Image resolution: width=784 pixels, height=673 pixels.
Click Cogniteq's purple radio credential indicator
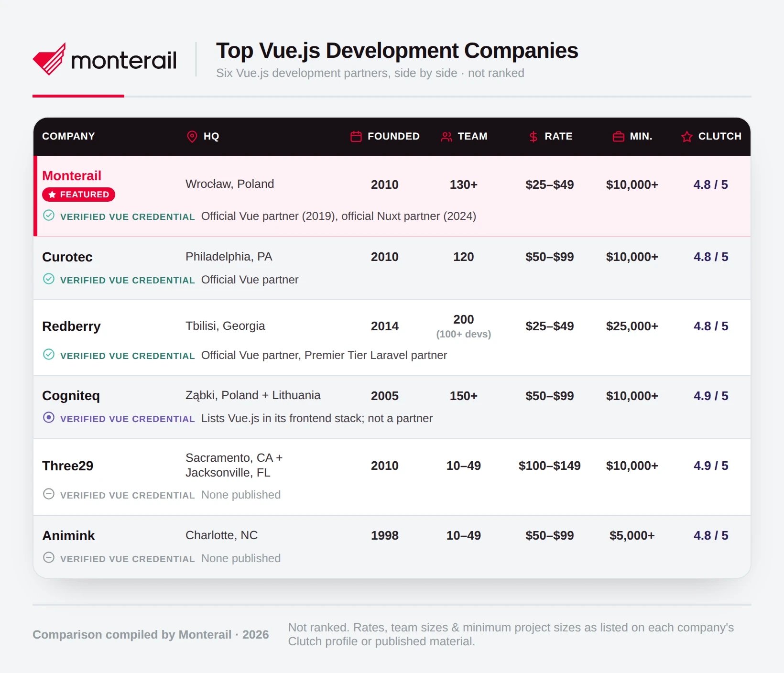(x=49, y=417)
